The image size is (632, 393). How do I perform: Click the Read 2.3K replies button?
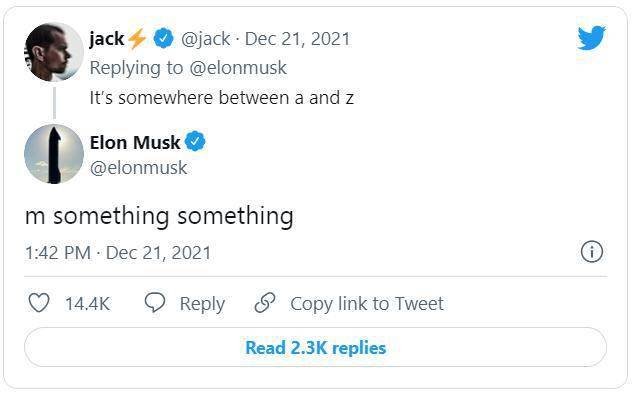316,347
